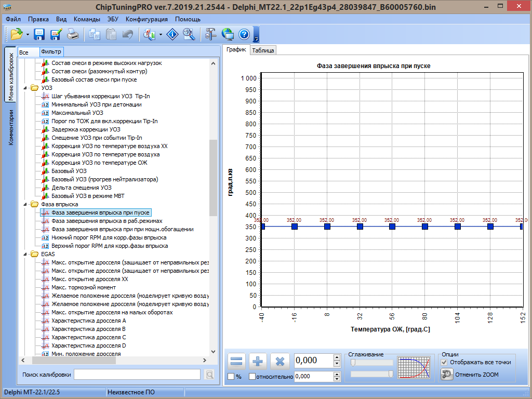Click the binary search magnifier icon
The height and width of the screenshot is (399, 532).
[189, 35]
